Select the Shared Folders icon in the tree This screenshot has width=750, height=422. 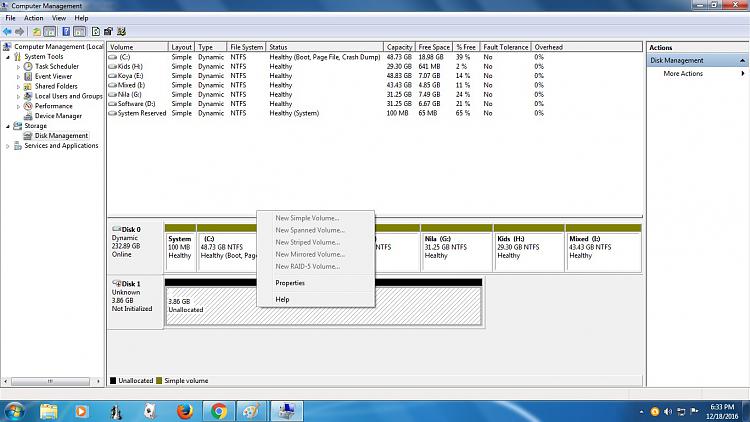[x=28, y=86]
